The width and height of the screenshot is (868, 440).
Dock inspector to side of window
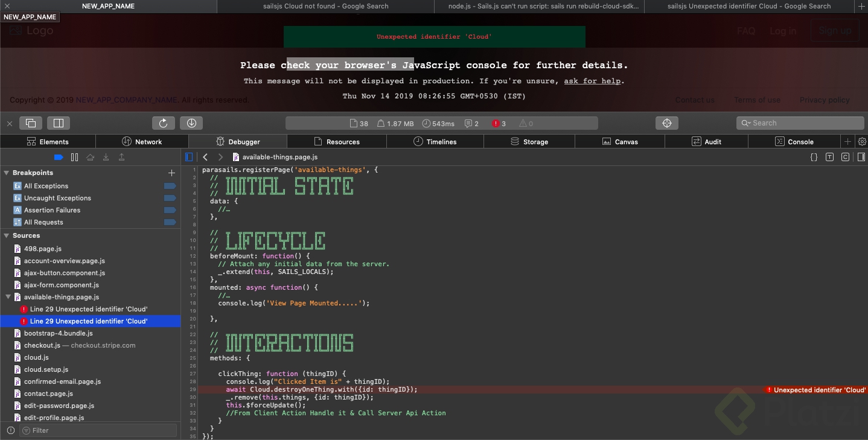(59, 123)
